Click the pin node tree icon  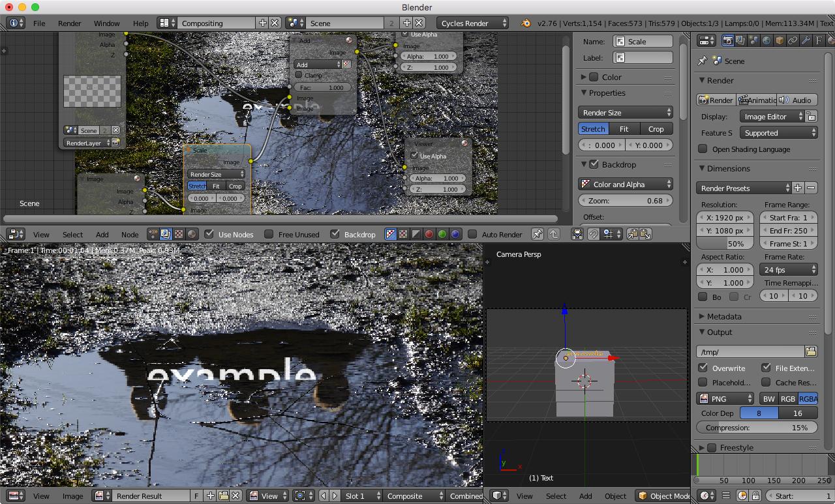click(x=538, y=234)
